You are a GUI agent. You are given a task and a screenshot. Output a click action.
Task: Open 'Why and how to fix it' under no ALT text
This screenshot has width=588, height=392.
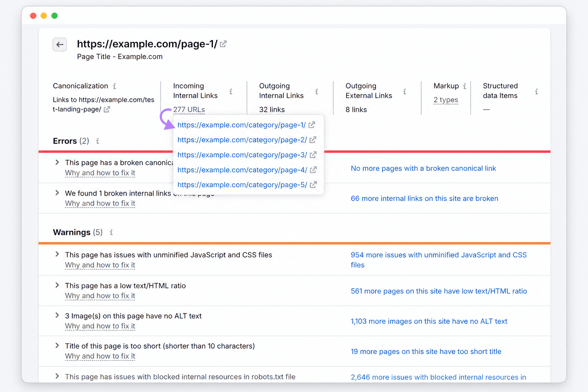coord(100,326)
